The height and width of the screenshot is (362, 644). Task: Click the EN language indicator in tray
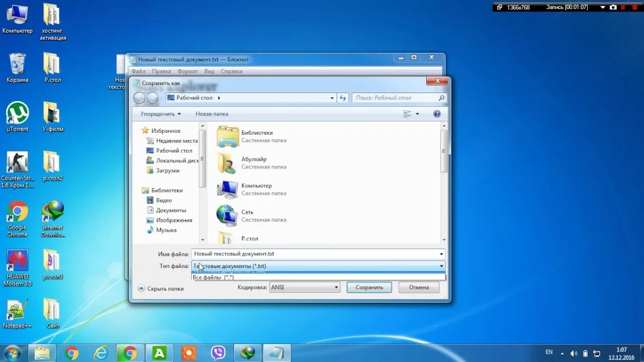click(549, 352)
